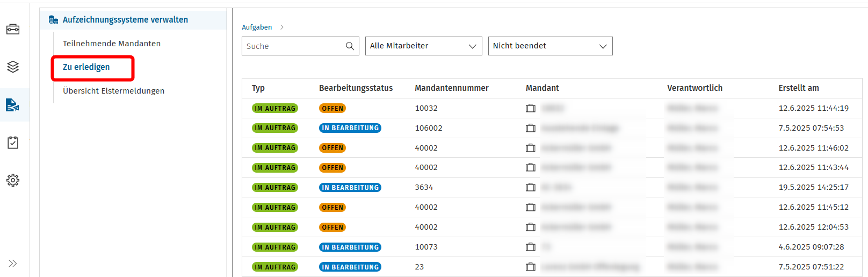Open the layers stack icon in sidebar
This screenshot has width=868, height=277.
[x=13, y=67]
